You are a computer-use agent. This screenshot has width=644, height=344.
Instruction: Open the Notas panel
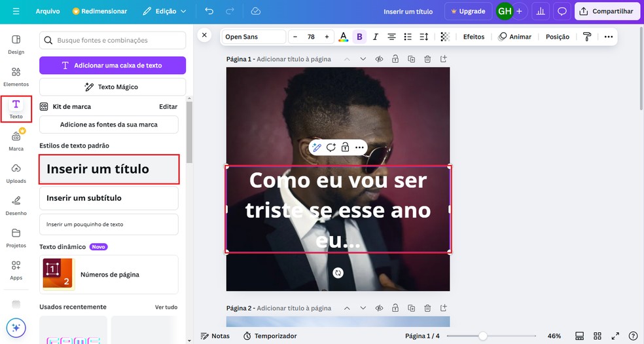coord(215,335)
